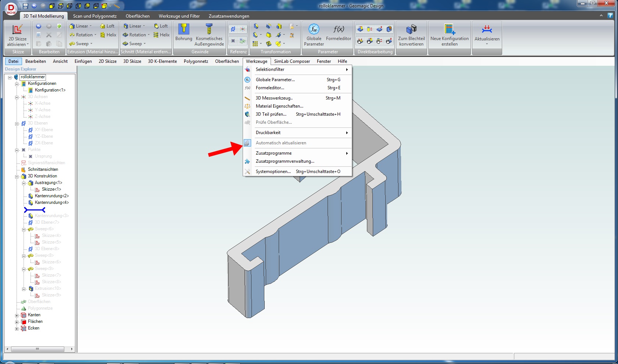The width and height of the screenshot is (618, 364).
Task: Collapse the Konfigurationen tree node
Action: tap(17, 84)
